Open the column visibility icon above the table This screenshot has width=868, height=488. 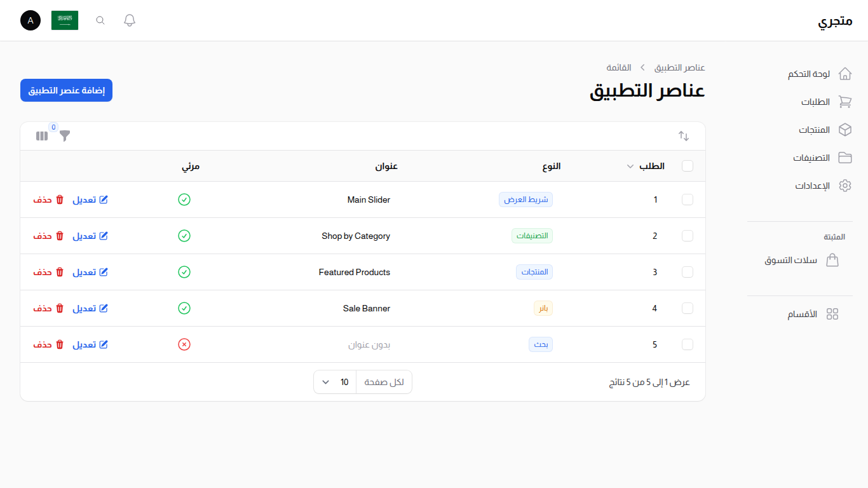[x=41, y=136]
